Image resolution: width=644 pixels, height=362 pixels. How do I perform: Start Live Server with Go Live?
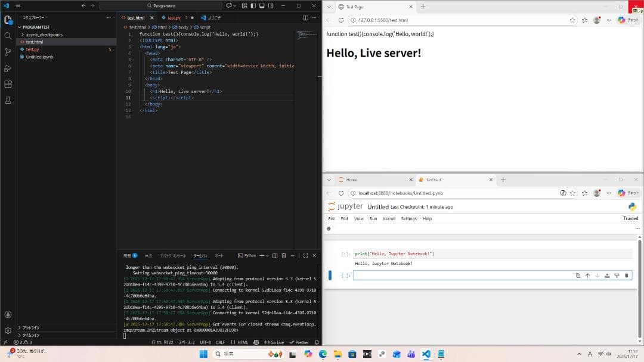tap(274, 342)
